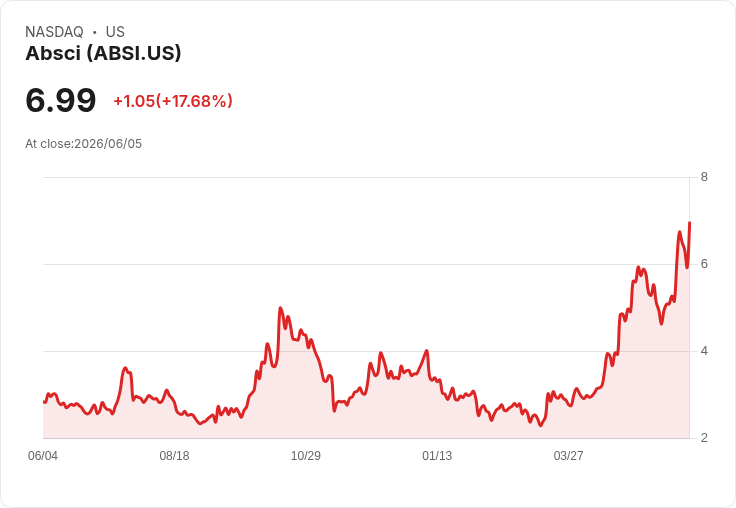
Task: Click the NASDAQ exchange label
Action: [x=54, y=32]
